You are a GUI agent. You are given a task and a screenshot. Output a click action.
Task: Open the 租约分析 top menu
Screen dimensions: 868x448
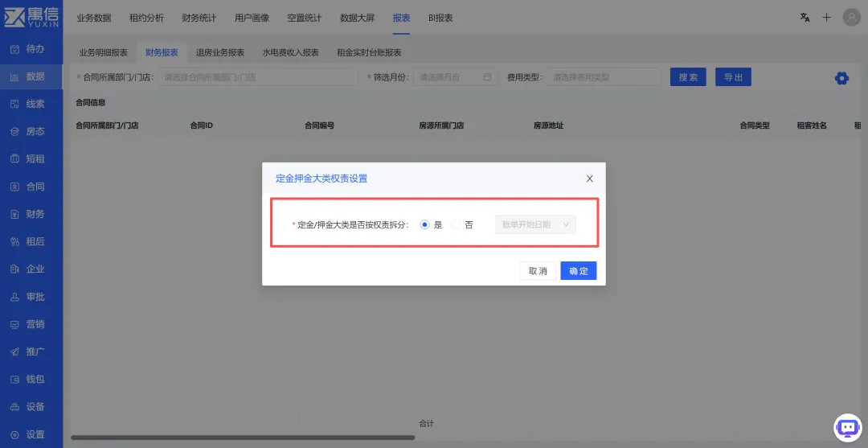click(x=147, y=18)
